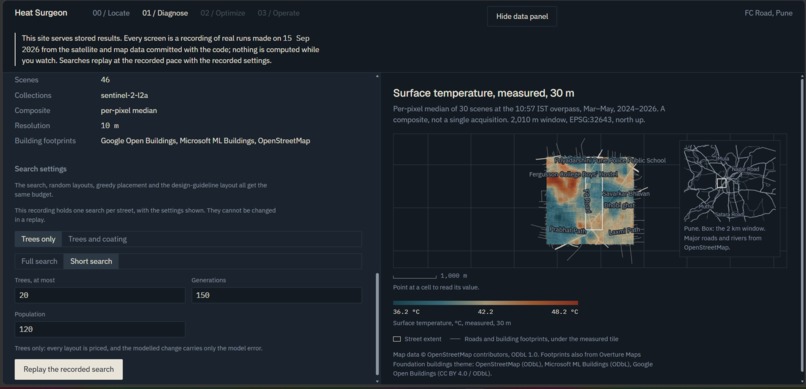The width and height of the screenshot is (806, 389).
Task: Open the 01 / Diagnose step
Action: tap(165, 13)
